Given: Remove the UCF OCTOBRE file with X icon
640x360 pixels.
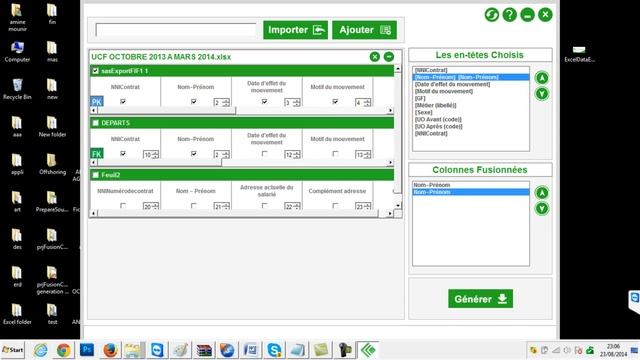Looking at the screenshot, I should (375, 57).
